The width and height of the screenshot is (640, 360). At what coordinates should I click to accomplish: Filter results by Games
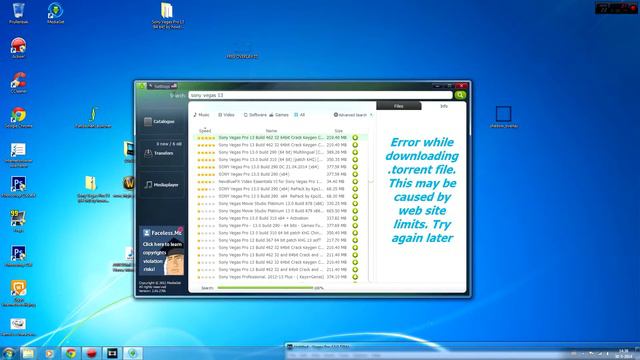click(279, 115)
